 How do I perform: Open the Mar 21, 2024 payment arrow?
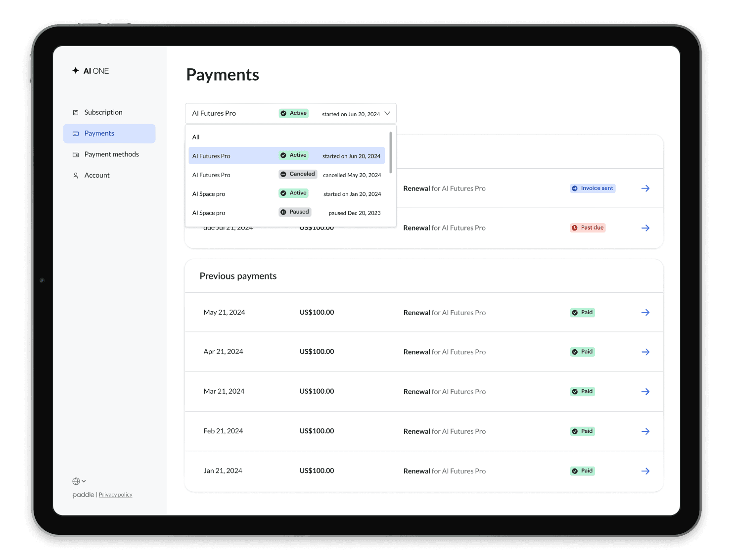click(x=645, y=392)
